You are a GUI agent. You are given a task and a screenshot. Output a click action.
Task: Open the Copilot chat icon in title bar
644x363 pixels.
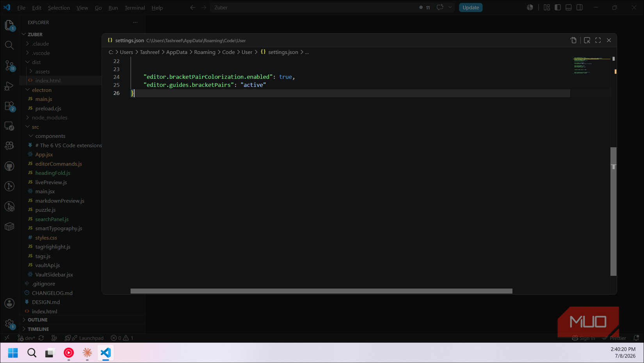440,7
